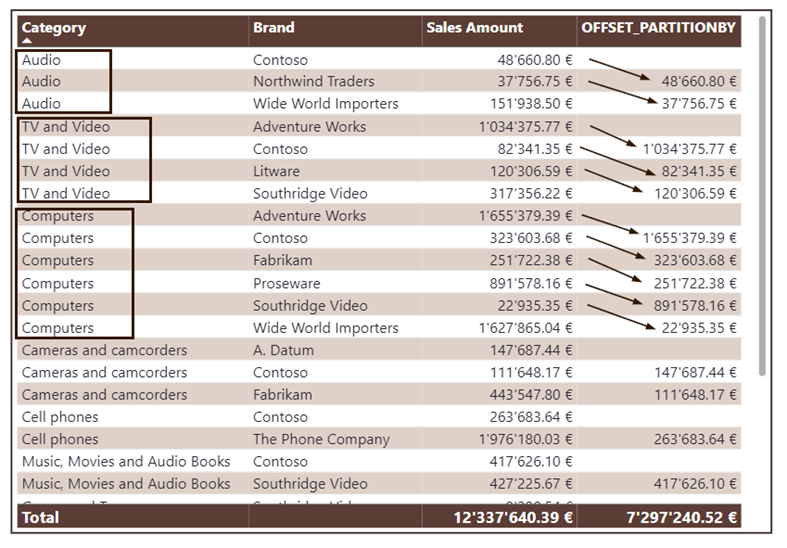Click 417'626.10 € in the Sales Amount column

(x=531, y=462)
